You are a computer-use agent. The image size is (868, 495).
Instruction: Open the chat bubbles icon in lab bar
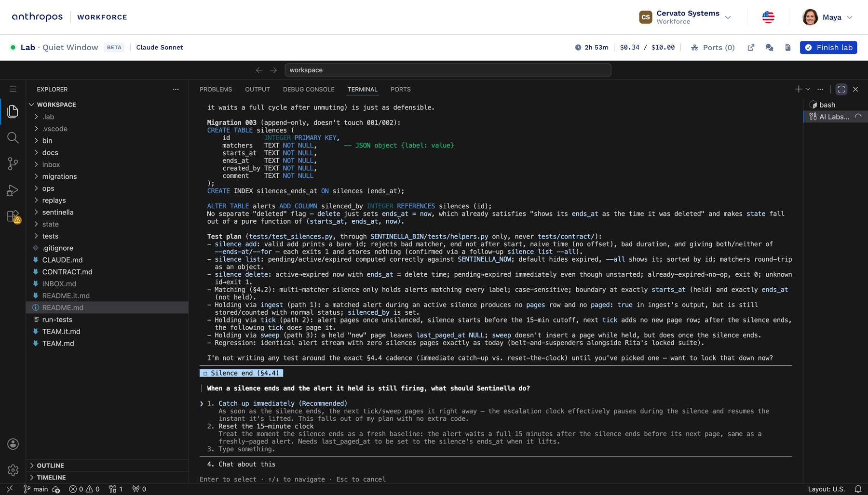770,48
